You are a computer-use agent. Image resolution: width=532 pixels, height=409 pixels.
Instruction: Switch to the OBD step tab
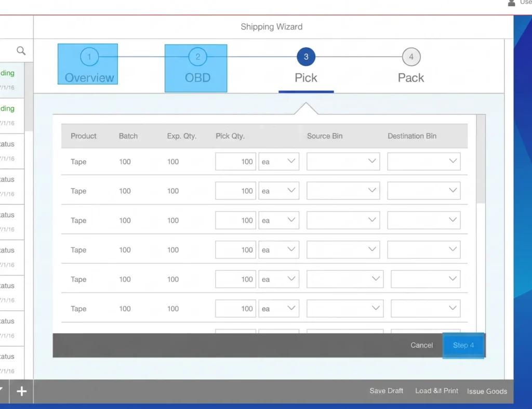(196, 68)
